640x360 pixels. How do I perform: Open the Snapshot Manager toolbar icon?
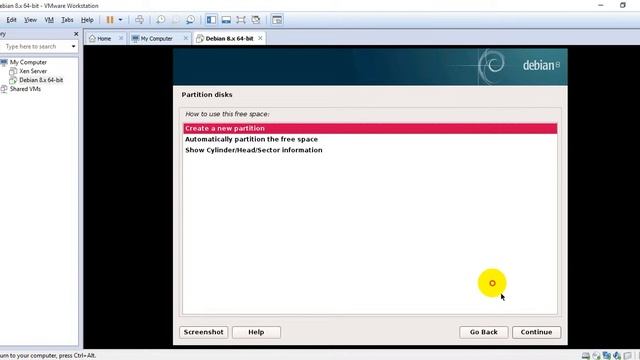pyautogui.click(x=190, y=20)
